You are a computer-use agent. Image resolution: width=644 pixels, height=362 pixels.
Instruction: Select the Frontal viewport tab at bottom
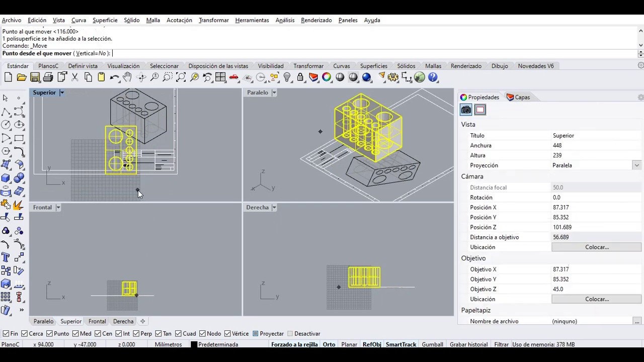pos(97,321)
